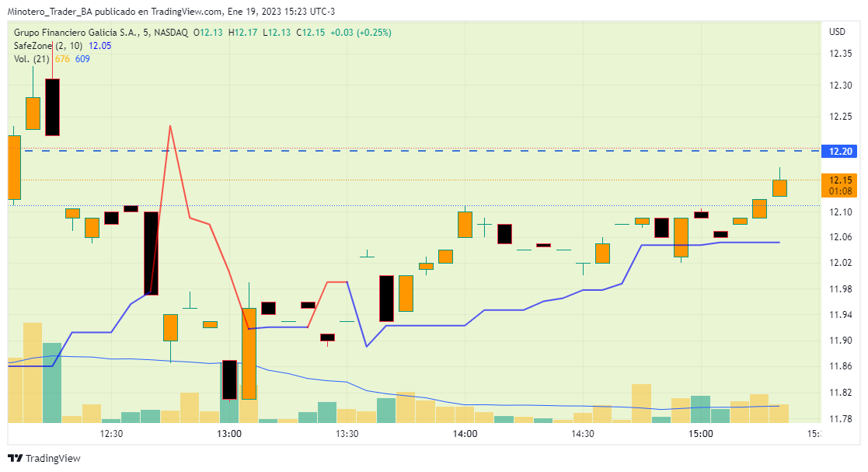Click the orange 12.15 current price label
868x472 pixels.
coord(842,180)
